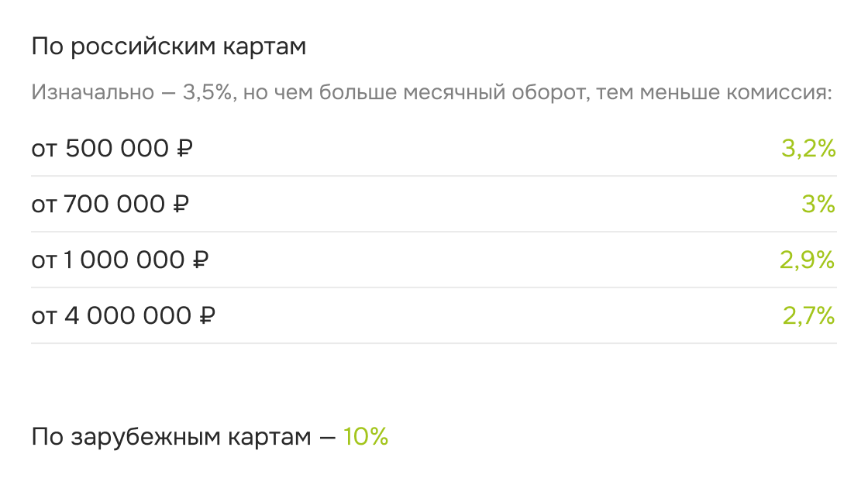Click the green 3% commission value

click(x=818, y=205)
